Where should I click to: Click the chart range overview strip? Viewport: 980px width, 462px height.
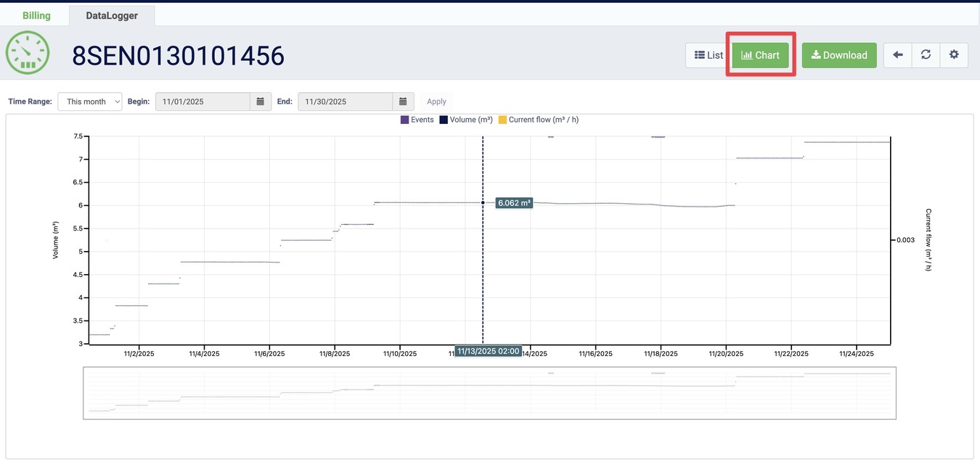point(489,392)
